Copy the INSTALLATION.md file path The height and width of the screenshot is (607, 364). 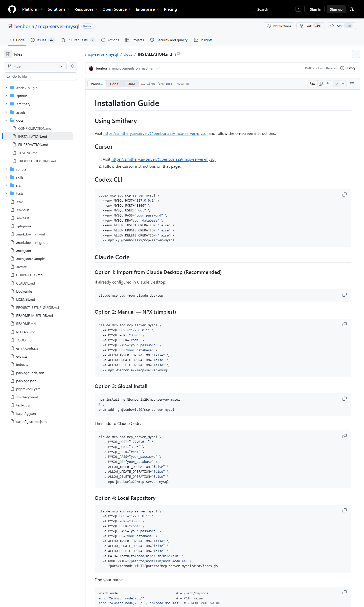pyautogui.click(x=177, y=54)
